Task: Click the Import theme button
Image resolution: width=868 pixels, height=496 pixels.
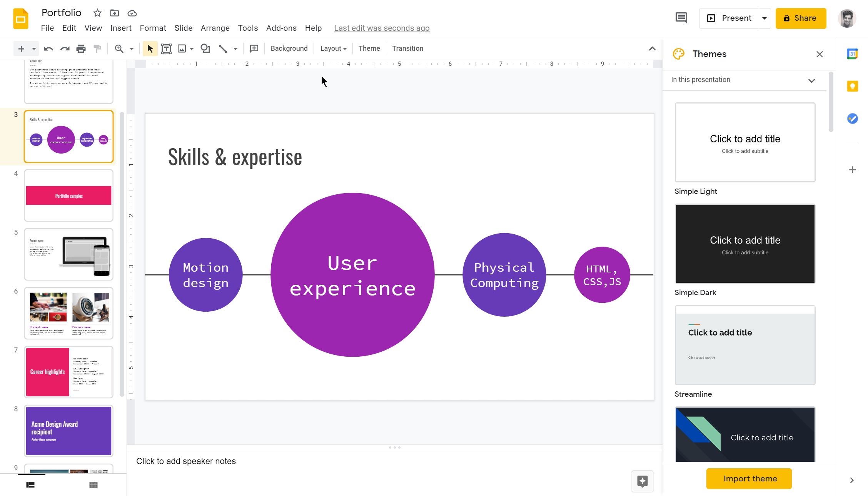Action: click(x=749, y=479)
